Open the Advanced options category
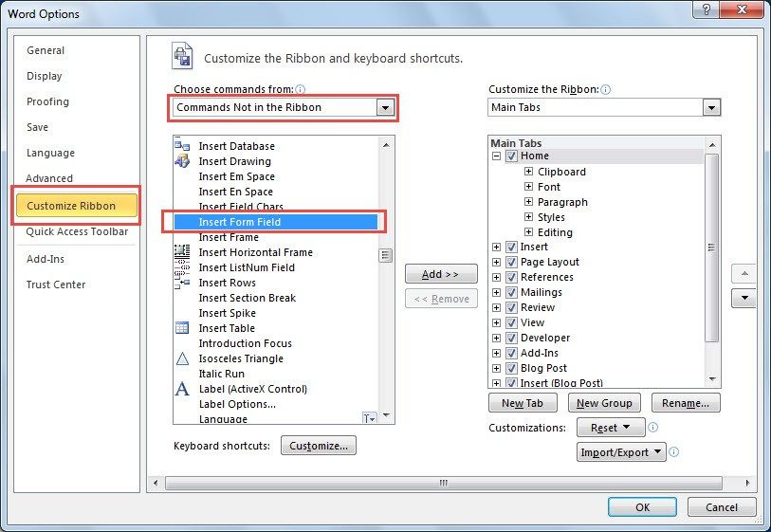The width and height of the screenshot is (771, 532). [x=49, y=178]
